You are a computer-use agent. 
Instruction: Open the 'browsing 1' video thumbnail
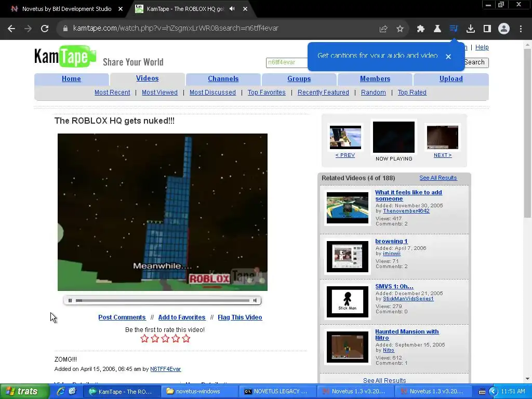coord(348,257)
